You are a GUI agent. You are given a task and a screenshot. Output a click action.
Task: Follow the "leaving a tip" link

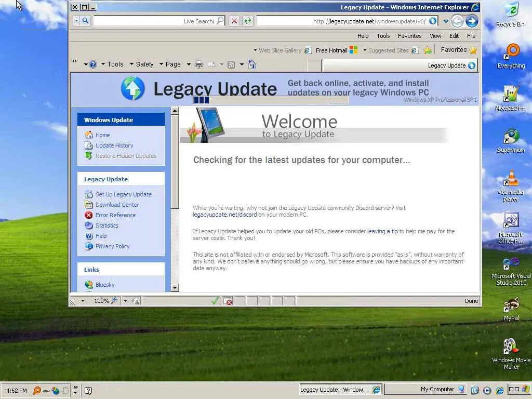382,231
